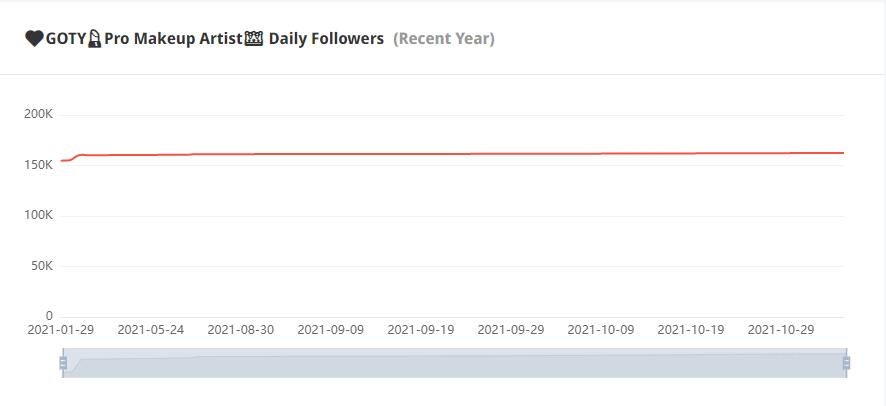Pick the 2021-10-09 date tick
886x406 pixels.
click(x=601, y=329)
